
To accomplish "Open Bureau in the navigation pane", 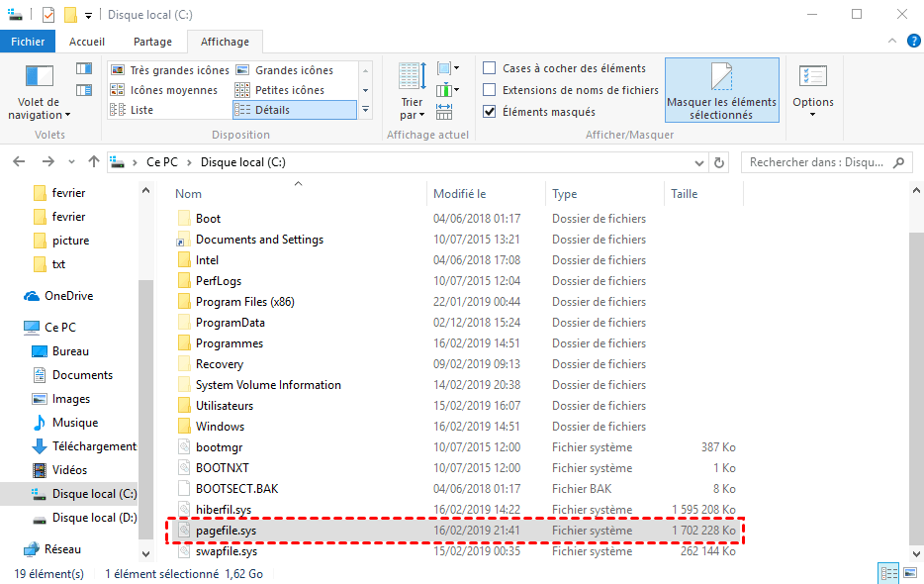I will tap(60, 351).
